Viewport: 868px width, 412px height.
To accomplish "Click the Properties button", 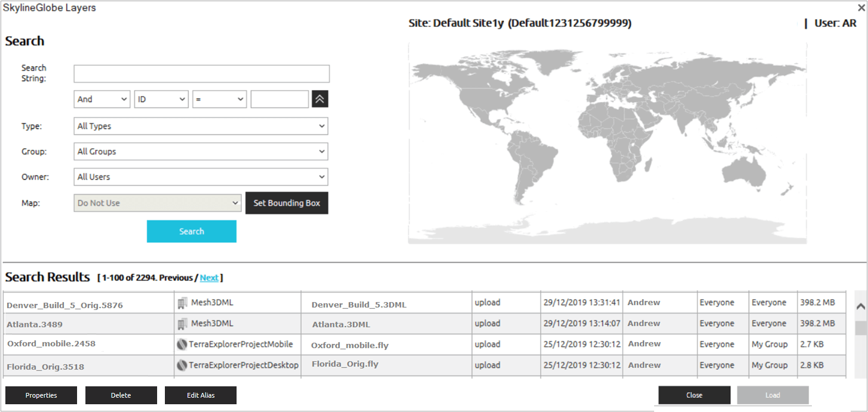I will point(41,395).
